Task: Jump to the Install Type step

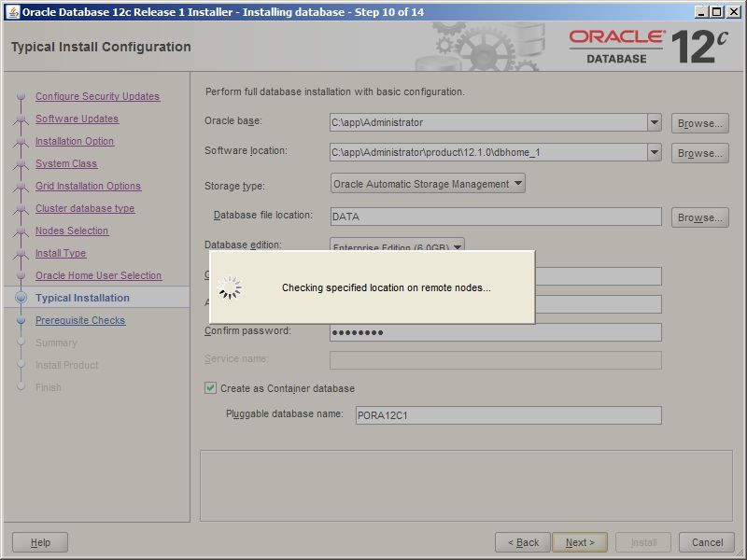Action: coord(61,253)
